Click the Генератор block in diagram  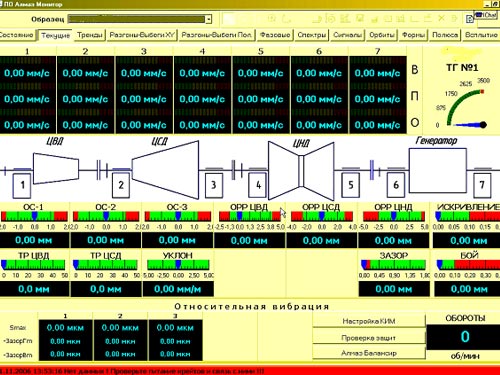click(x=438, y=171)
